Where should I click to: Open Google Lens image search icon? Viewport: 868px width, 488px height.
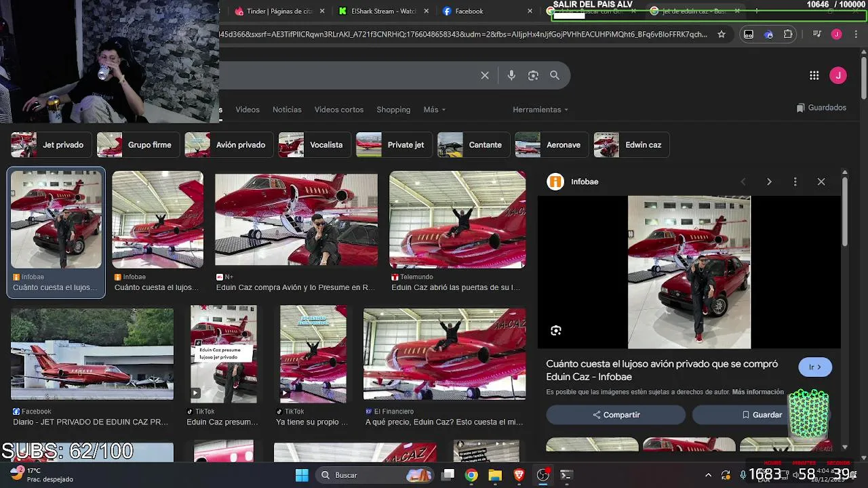coord(533,75)
